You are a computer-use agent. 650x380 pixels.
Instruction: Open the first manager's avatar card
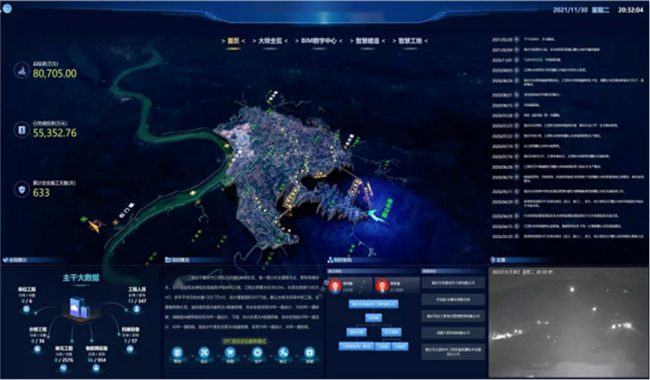coord(349,286)
